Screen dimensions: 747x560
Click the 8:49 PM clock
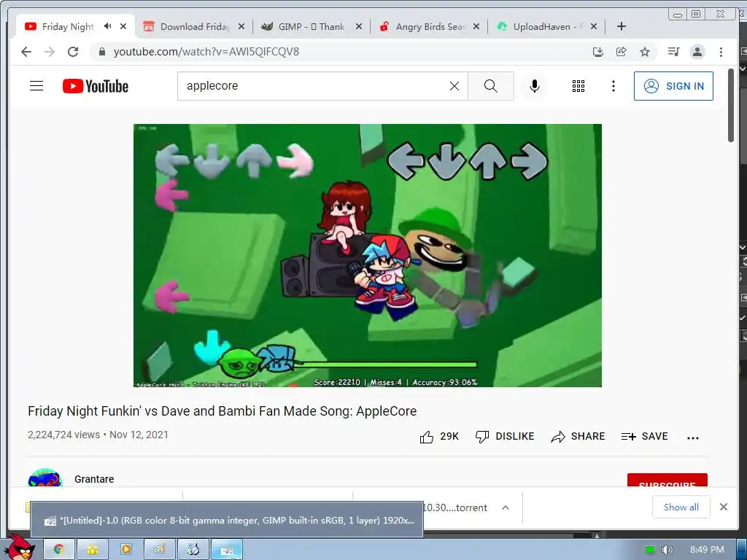click(707, 550)
